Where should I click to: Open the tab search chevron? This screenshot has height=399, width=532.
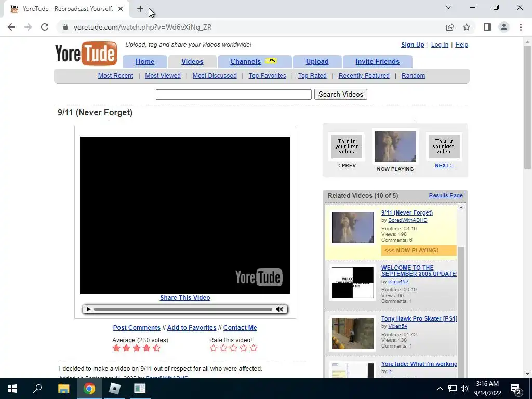(x=448, y=7)
